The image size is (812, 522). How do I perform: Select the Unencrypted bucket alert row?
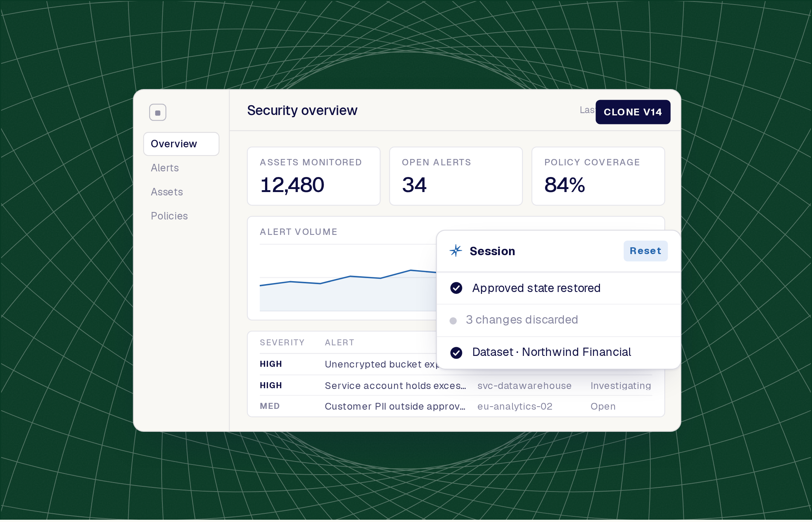pos(348,364)
